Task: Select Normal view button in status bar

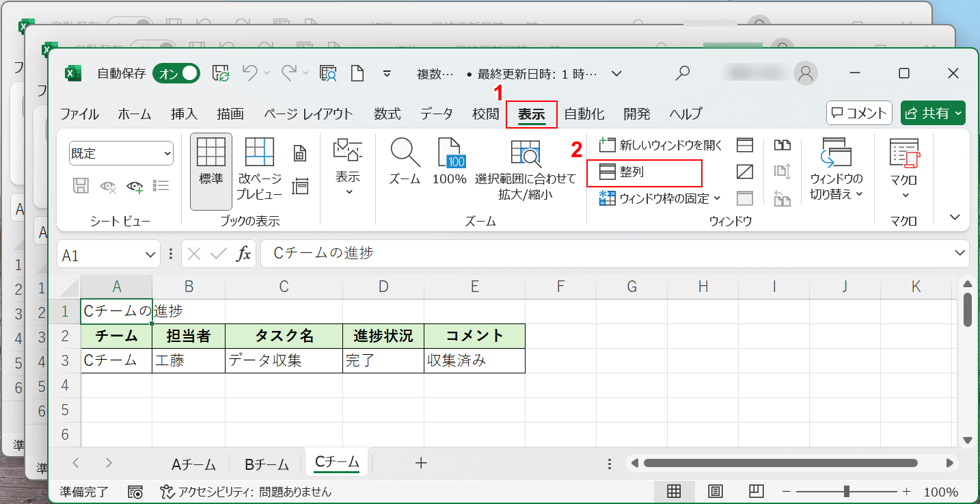Action: tap(674, 492)
